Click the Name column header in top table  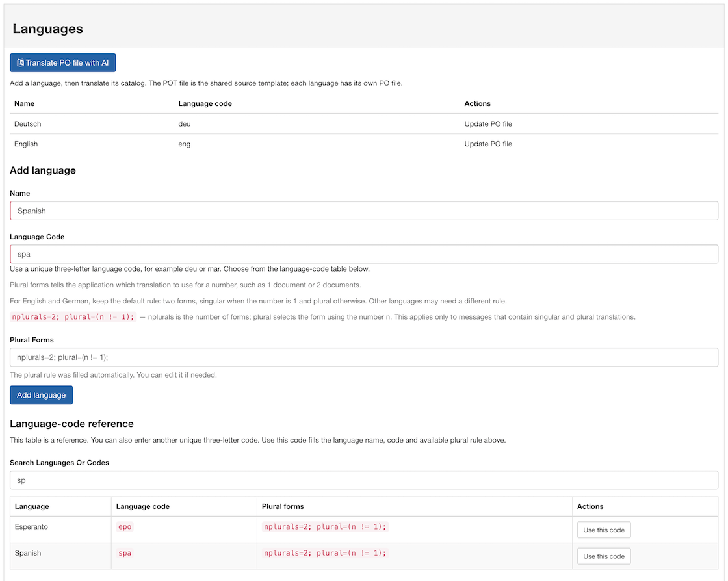pyautogui.click(x=24, y=103)
